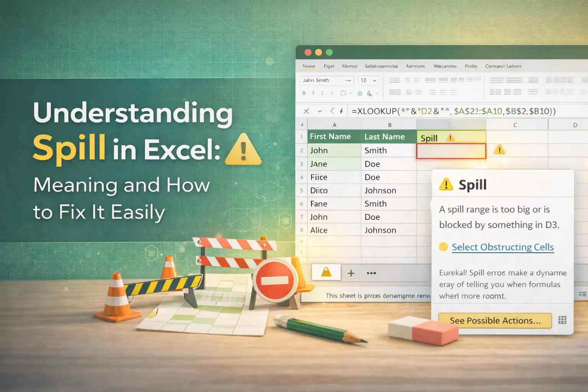Open the border style dropdown chevron
588x392 pixels.
350,93
